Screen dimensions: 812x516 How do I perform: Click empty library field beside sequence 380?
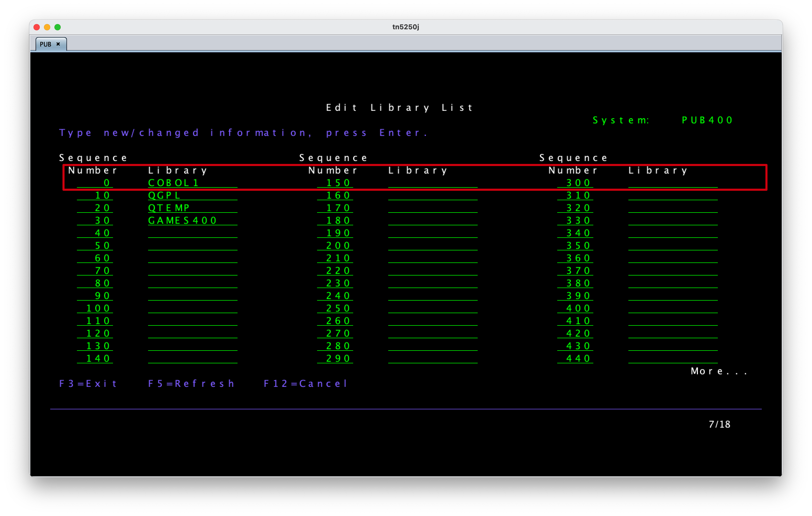point(673,283)
